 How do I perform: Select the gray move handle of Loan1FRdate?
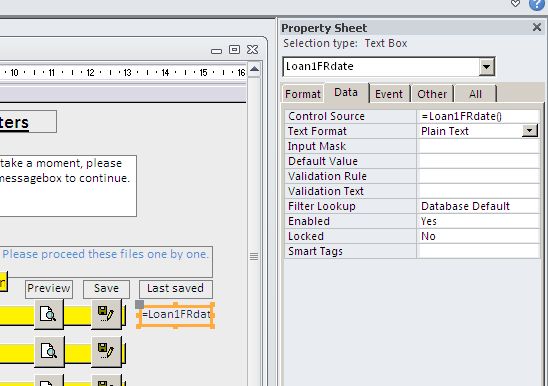click(x=139, y=304)
